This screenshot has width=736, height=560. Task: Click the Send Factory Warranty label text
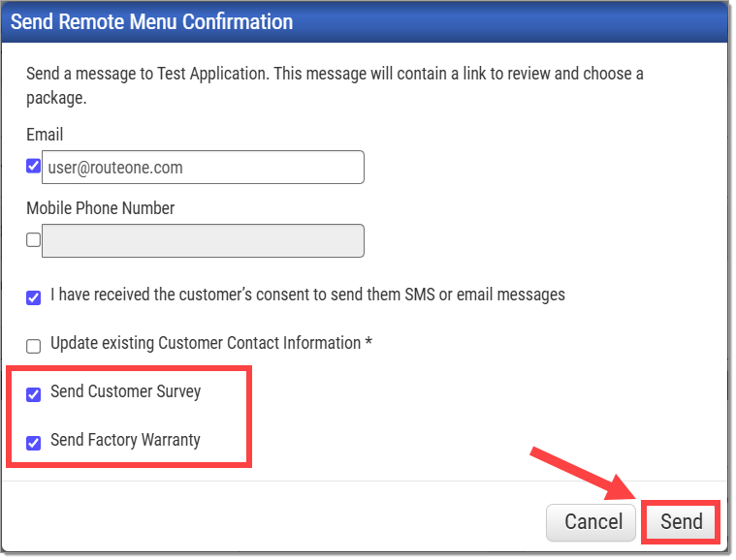pos(125,440)
